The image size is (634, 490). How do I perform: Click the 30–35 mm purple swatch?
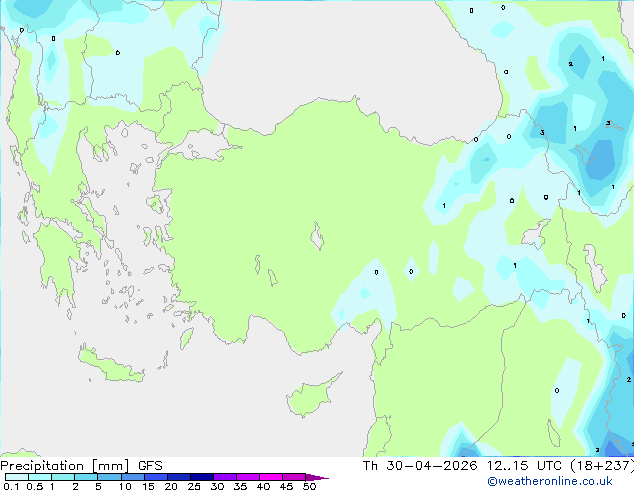(225, 477)
